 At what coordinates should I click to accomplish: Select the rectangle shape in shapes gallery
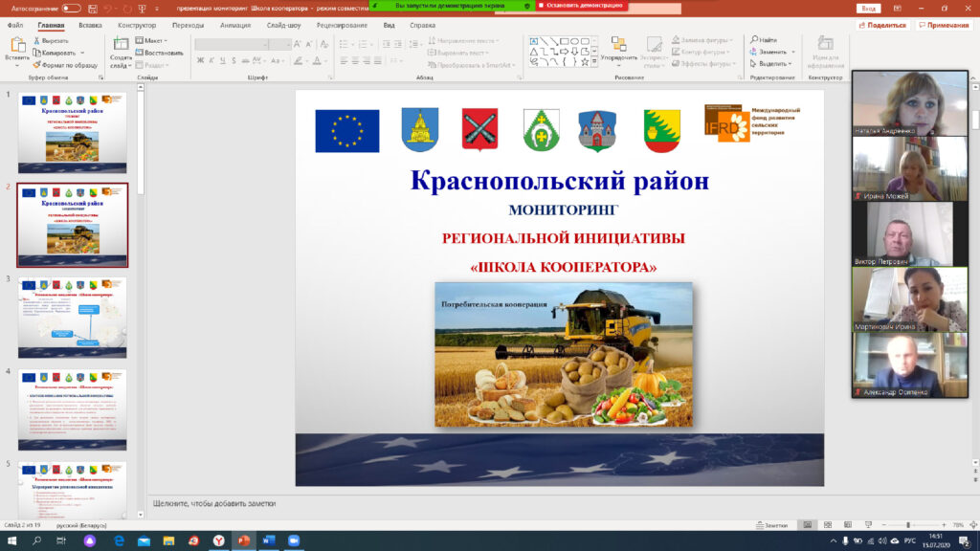point(565,41)
